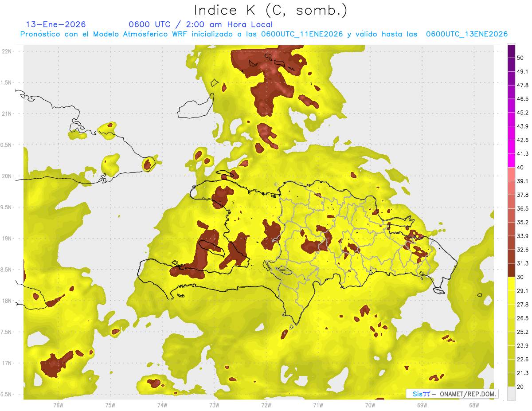This screenshot has width=532, height=411.
Task: Click the colorbar value "30"
Action: coord(521,277)
